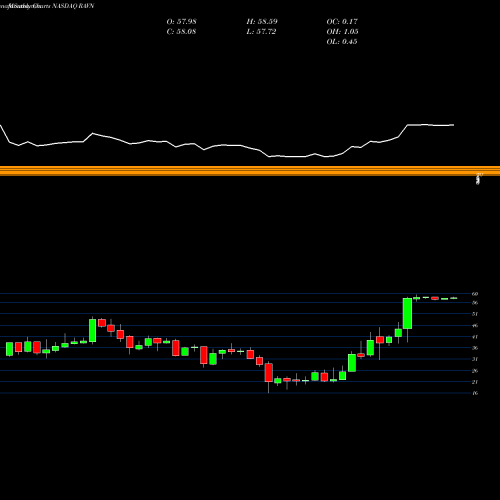The image size is (500, 500).
Task: Click the low price value L: 57.72
Action: (261, 32)
